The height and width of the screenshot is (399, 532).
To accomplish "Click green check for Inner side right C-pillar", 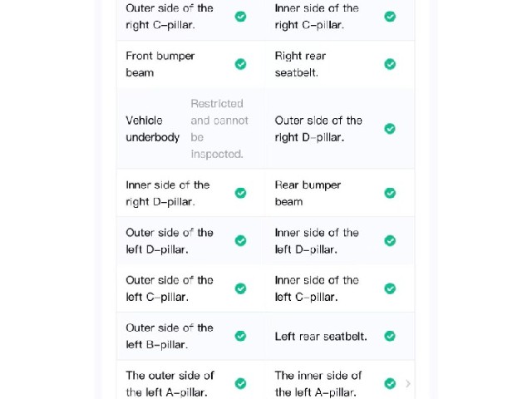I will coord(390,17).
